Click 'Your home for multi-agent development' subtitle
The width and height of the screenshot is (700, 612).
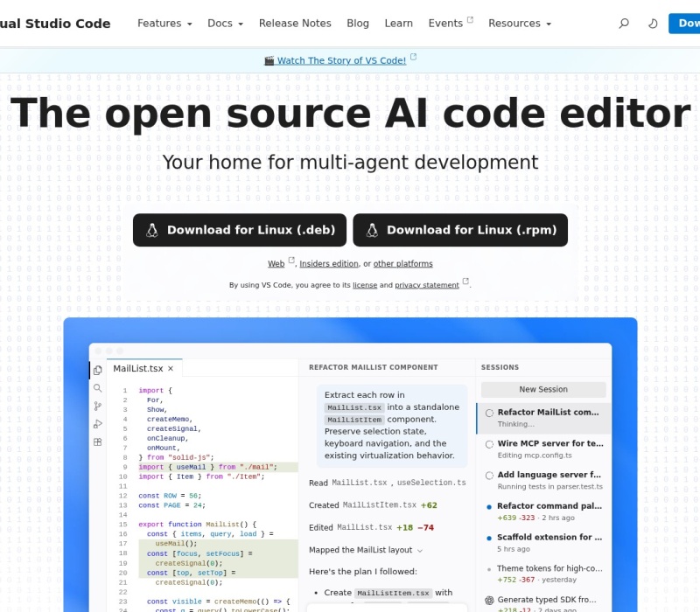pos(351,162)
